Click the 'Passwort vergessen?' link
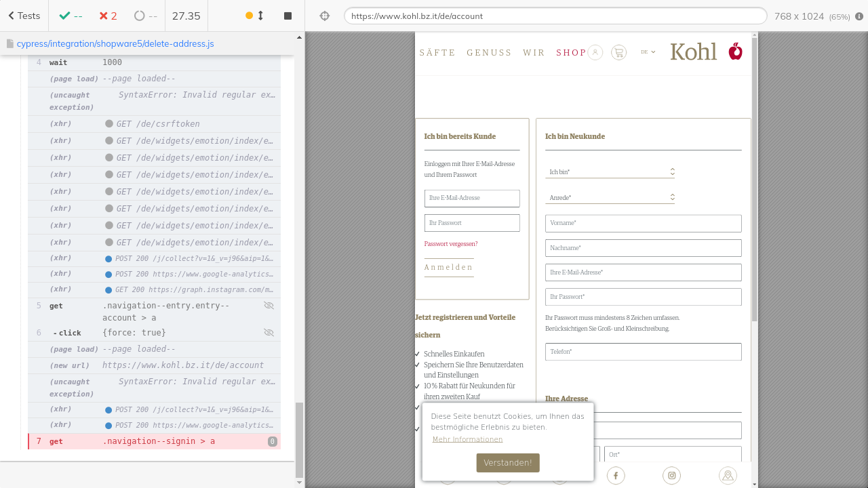The height and width of the screenshot is (488, 868). pos(451,244)
